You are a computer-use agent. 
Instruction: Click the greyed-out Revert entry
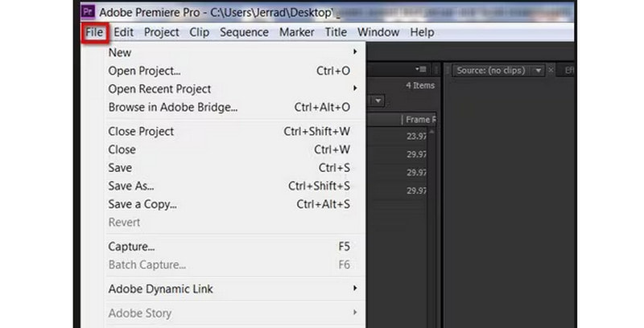tap(235, 222)
